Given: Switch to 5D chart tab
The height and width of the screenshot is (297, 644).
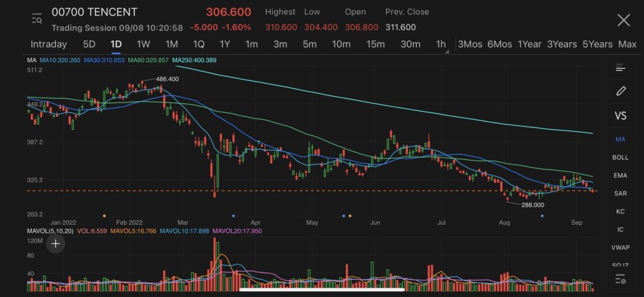Looking at the screenshot, I should (89, 45).
